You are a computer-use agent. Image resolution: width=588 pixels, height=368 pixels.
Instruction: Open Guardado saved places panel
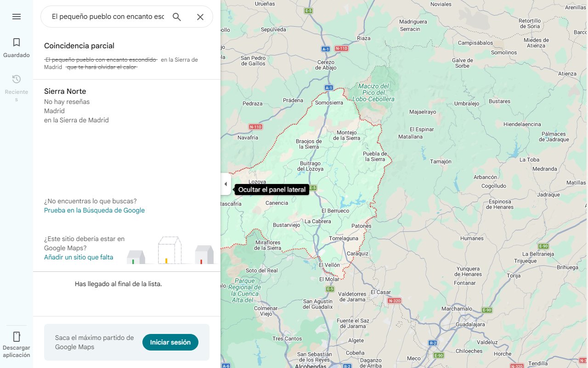tap(16, 47)
